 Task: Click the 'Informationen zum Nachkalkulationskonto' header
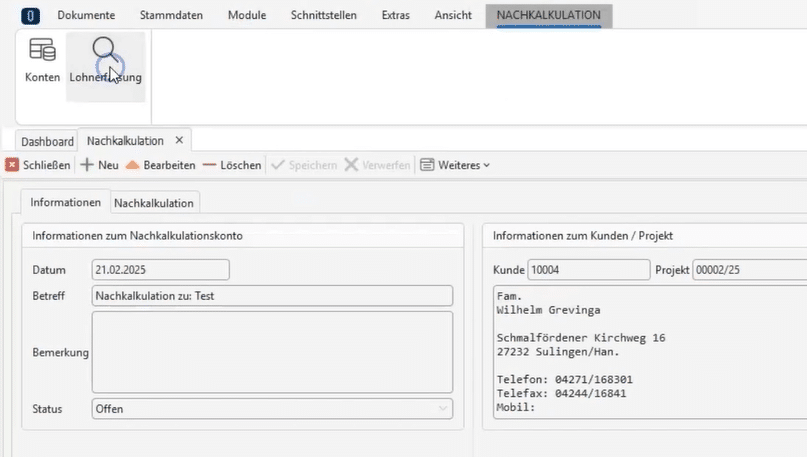[x=137, y=236]
